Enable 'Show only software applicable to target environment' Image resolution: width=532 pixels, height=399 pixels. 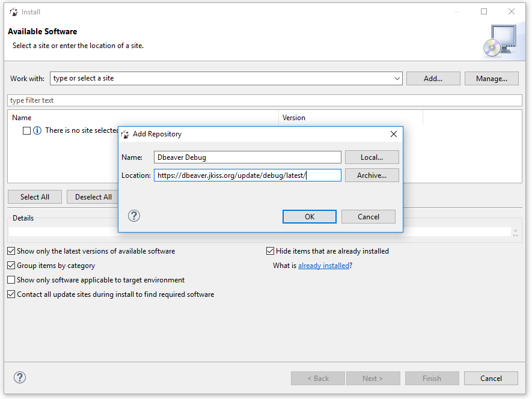pos(11,280)
